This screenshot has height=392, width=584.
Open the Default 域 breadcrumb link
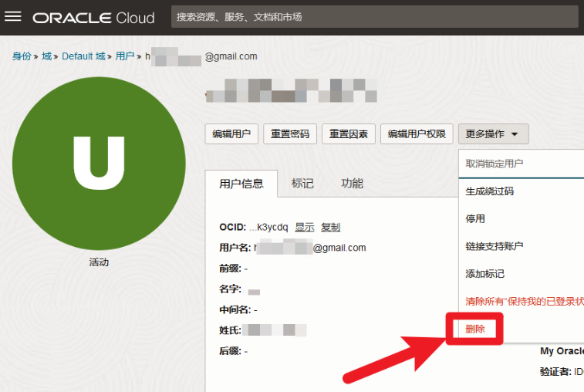(x=83, y=56)
